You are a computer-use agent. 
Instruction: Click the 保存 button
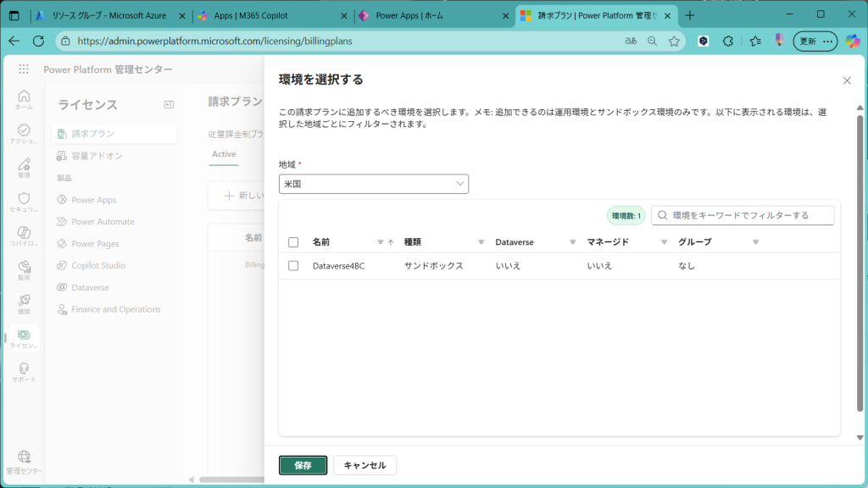pos(303,465)
